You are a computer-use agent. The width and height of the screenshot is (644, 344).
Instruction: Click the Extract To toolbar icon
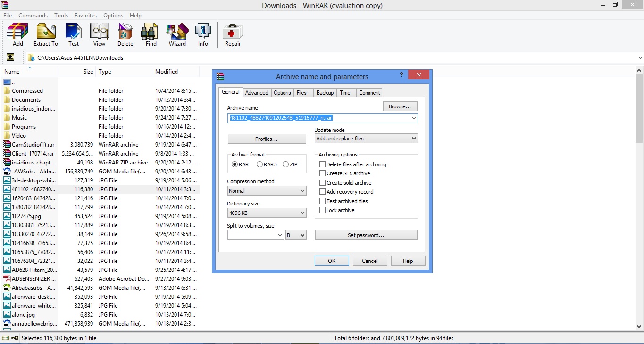click(46, 32)
